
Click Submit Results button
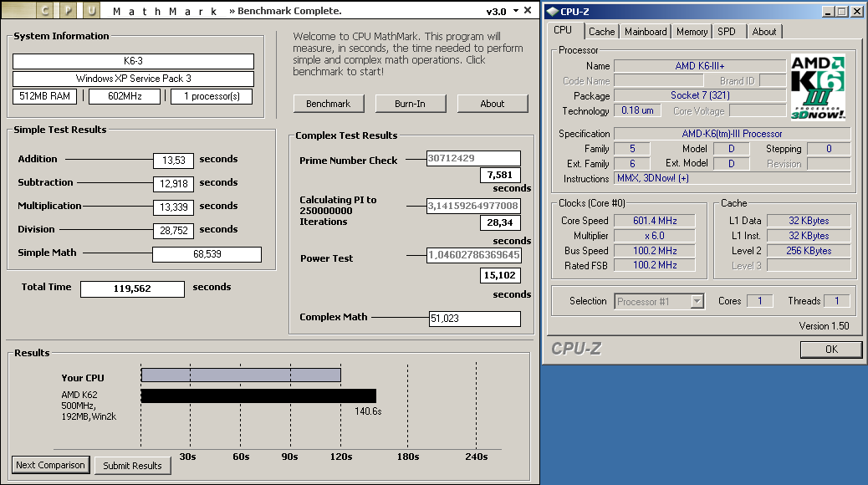coord(132,466)
